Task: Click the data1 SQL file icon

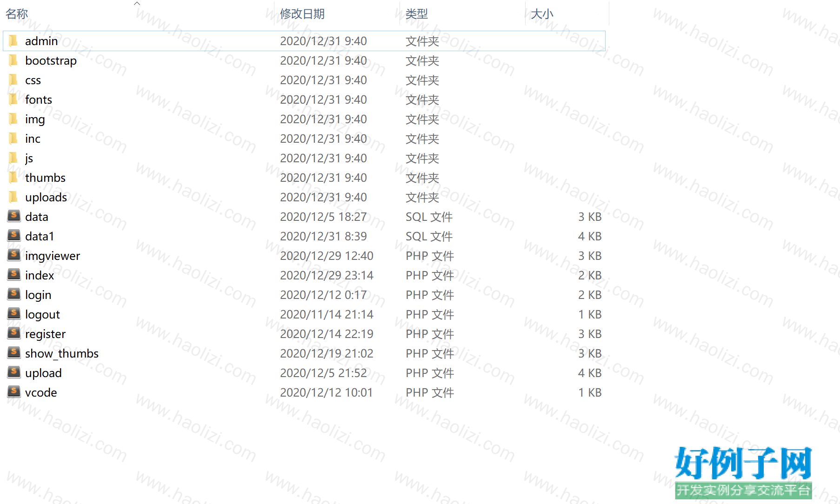Action: (x=14, y=236)
